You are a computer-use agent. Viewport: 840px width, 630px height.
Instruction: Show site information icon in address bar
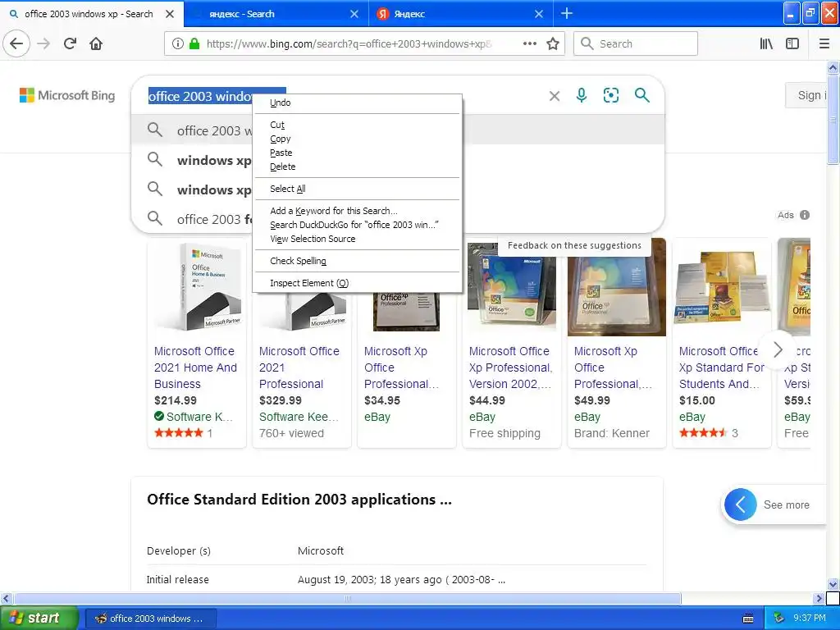click(178, 44)
